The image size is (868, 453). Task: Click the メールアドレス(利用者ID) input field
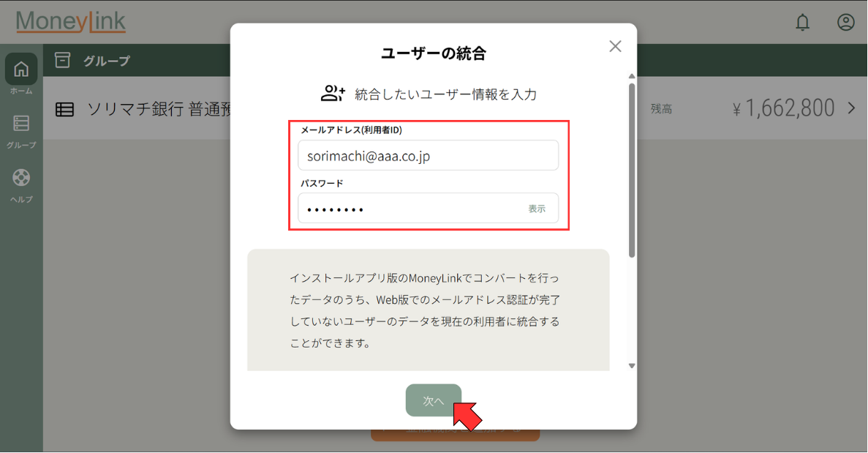click(428, 156)
